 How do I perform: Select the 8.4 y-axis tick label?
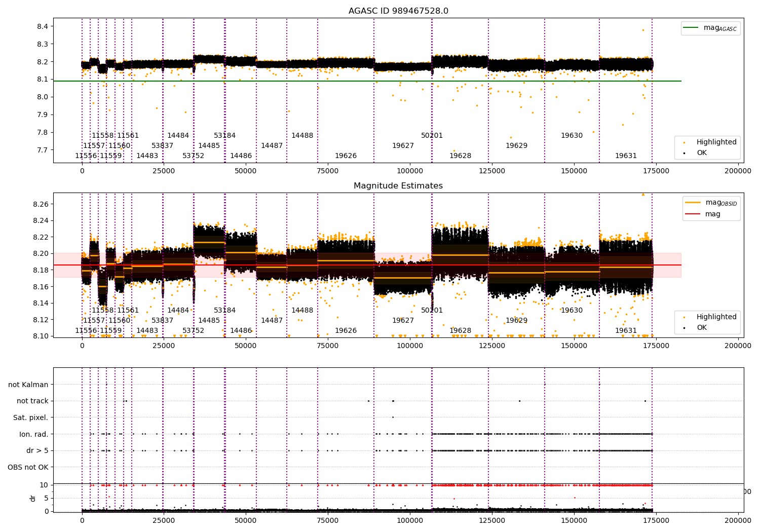[43, 26]
